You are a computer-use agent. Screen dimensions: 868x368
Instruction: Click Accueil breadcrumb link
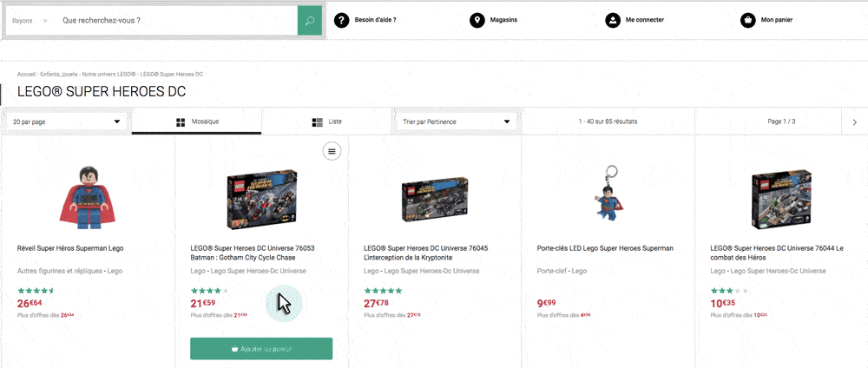coord(26,74)
